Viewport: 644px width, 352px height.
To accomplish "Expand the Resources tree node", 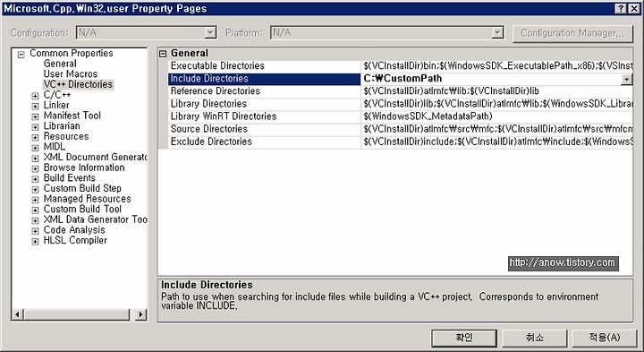I will pyautogui.click(x=35, y=137).
